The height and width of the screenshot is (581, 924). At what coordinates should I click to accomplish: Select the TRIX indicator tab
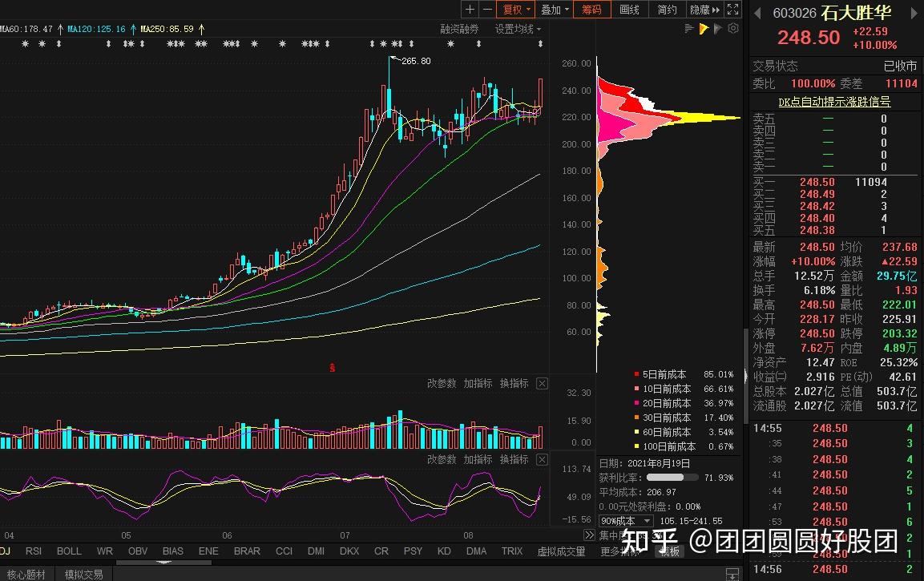[512, 551]
